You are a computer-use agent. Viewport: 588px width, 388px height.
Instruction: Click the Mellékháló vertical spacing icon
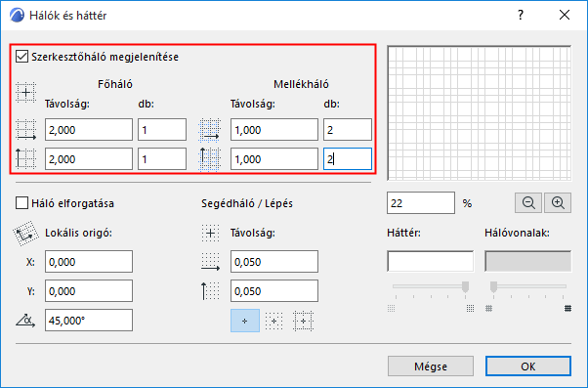tap(209, 159)
